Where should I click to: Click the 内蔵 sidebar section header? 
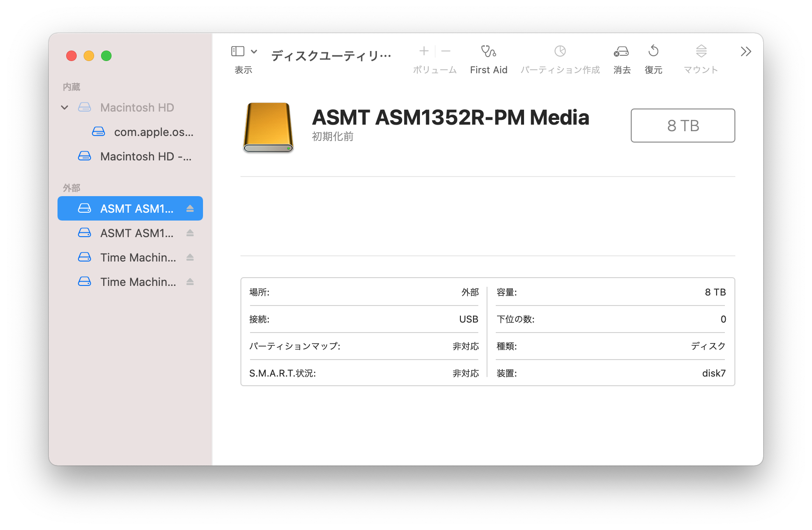coord(71,87)
